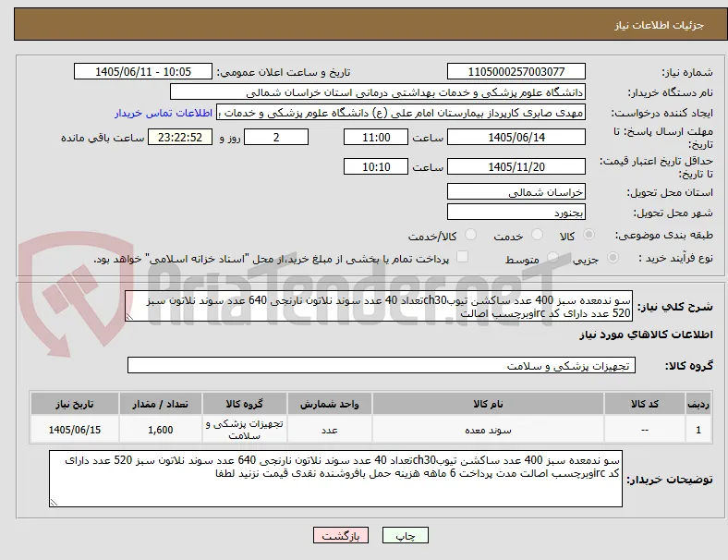Click the buyer organization name field
Image resolution: width=728 pixels, height=560 pixels.
coord(378,91)
